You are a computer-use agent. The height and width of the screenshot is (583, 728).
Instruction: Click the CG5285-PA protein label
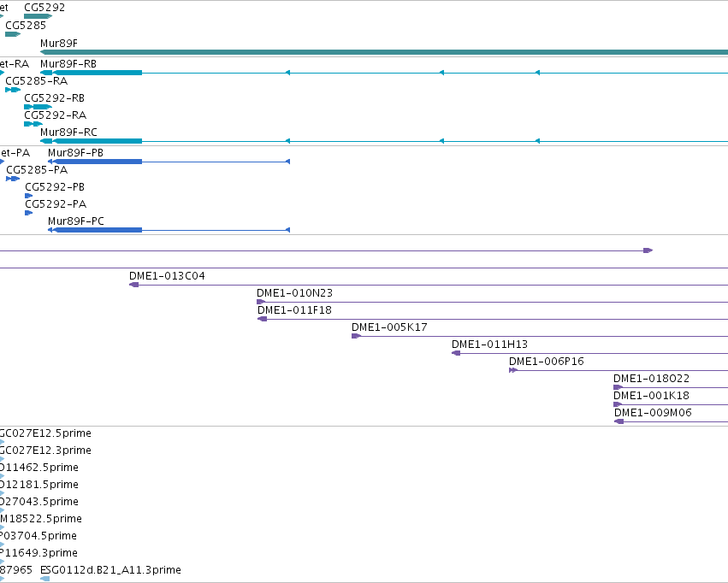pyautogui.click(x=37, y=170)
